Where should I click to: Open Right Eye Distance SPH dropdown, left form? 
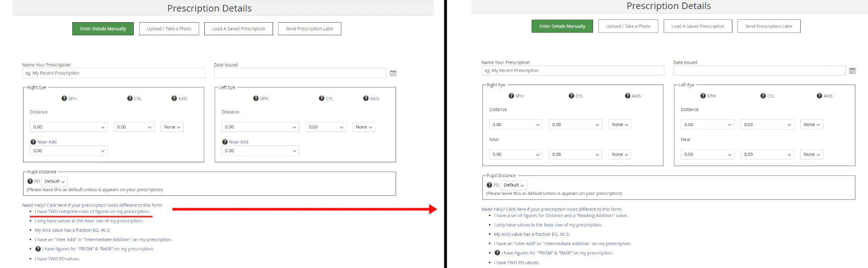pyautogui.click(x=69, y=127)
